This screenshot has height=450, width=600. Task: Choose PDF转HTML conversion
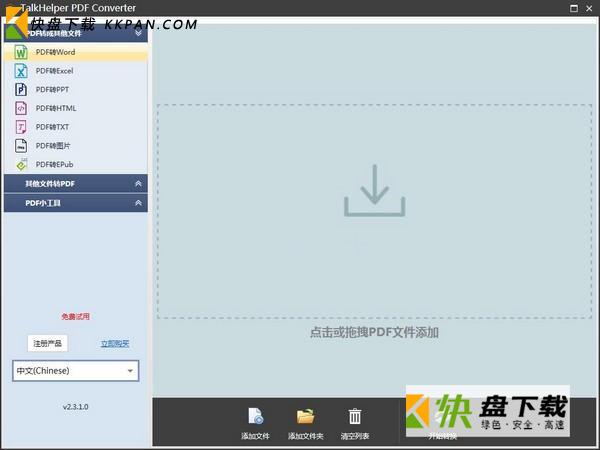click(76, 108)
